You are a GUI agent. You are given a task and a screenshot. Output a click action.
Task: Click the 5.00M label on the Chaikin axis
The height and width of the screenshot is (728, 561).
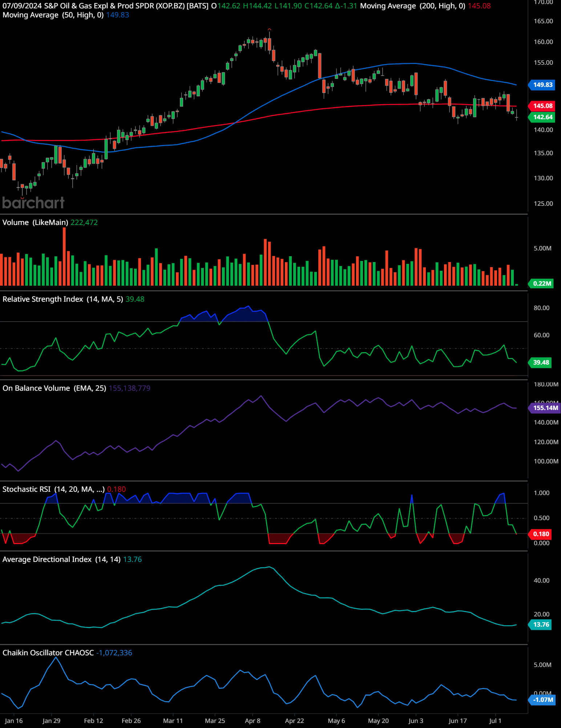542,665
